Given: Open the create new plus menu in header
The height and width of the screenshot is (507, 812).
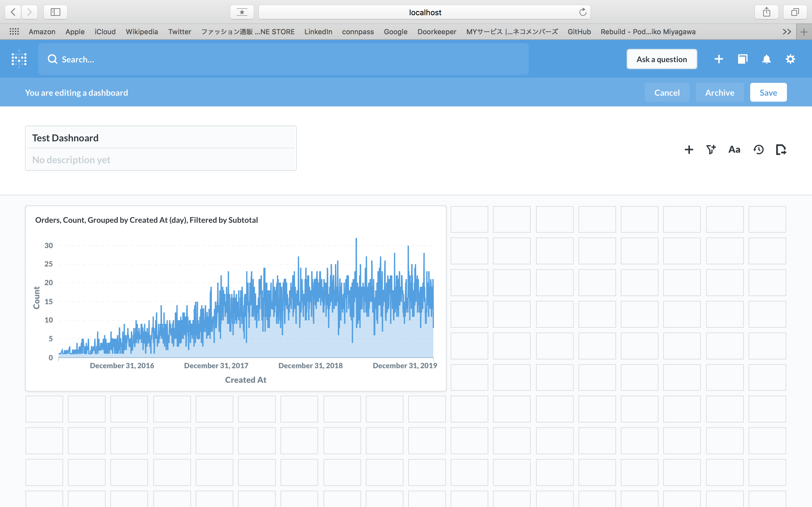Looking at the screenshot, I should (719, 59).
